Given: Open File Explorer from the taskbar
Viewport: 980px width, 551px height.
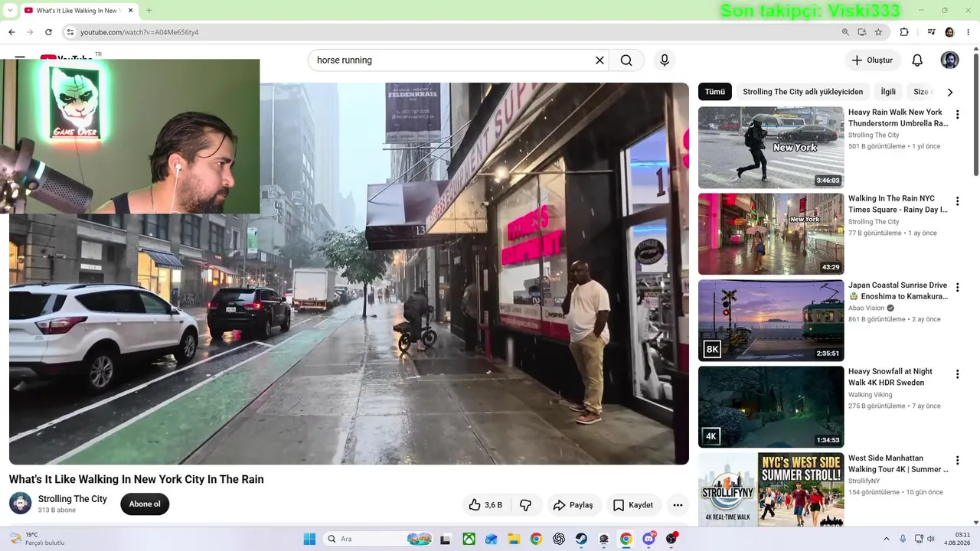Looking at the screenshot, I should tap(513, 539).
